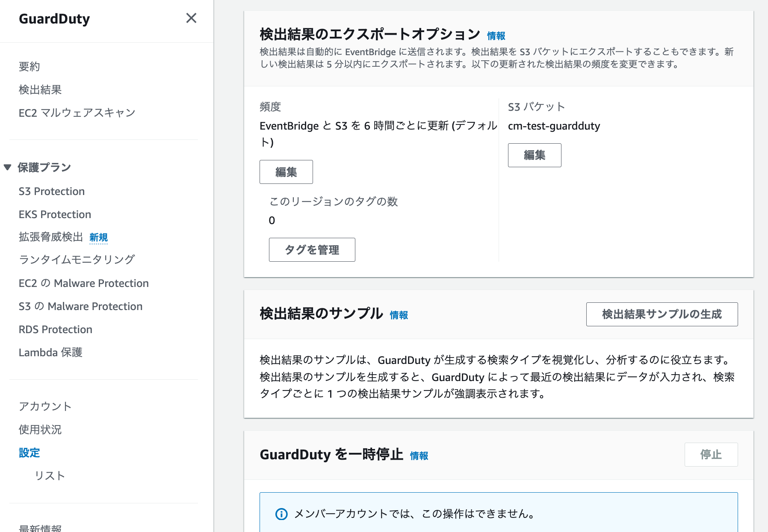Go to アカウント page
The height and width of the screenshot is (532, 768).
45,406
